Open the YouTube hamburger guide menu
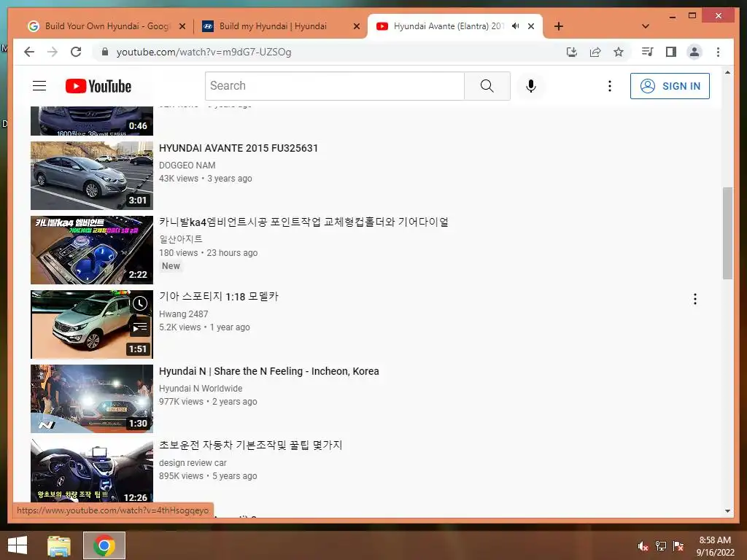 [x=39, y=86]
